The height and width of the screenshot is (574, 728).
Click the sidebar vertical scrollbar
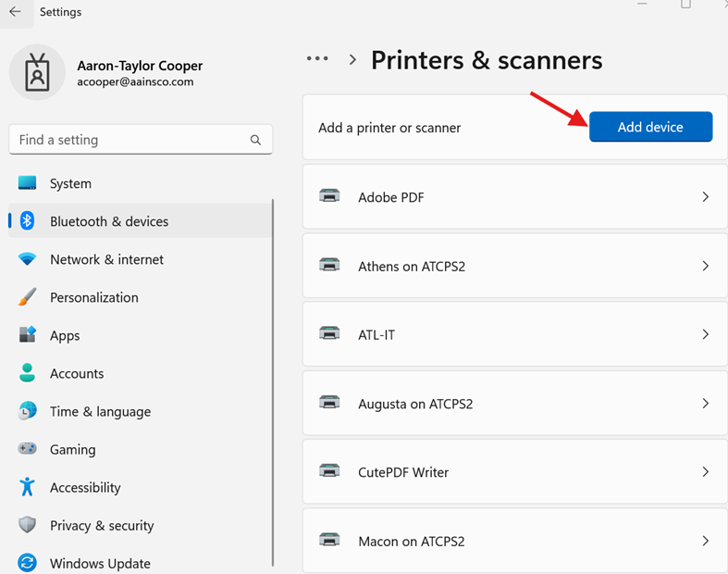274,370
